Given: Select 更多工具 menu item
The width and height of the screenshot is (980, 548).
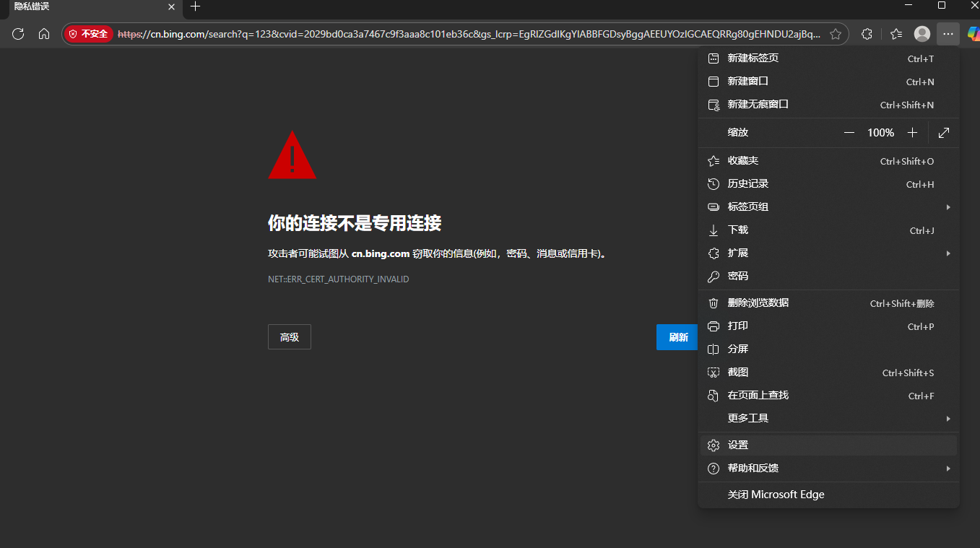Looking at the screenshot, I should [829, 419].
